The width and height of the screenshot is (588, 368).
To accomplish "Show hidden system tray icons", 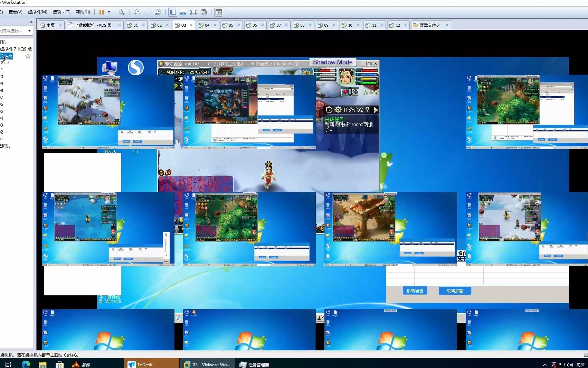I will [545, 365].
